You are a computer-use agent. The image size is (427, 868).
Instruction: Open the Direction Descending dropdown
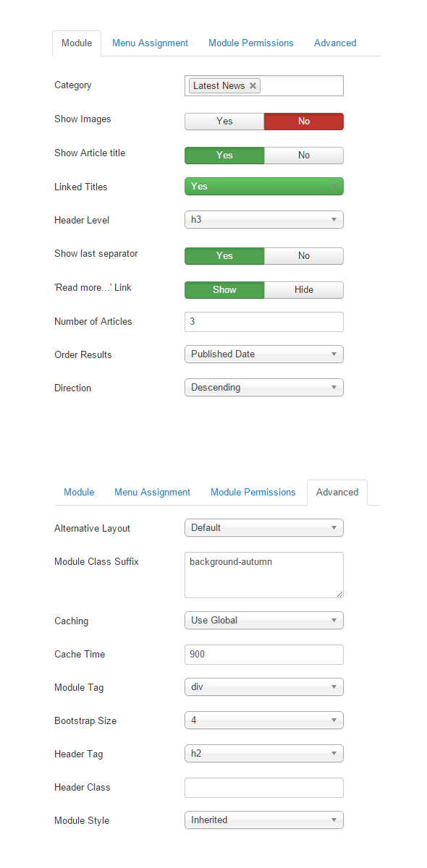(264, 388)
